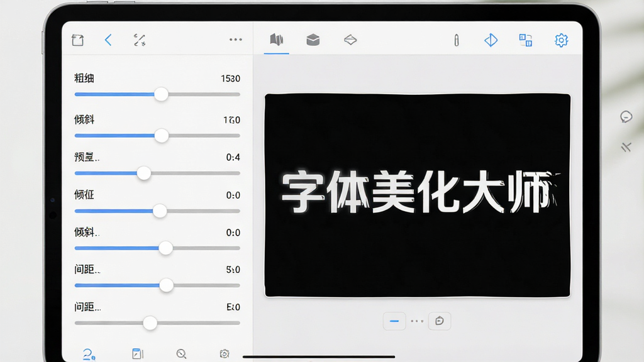Viewport: 644px width, 362px height.
Task: Tap the bubble icon button below preview
Action: click(x=440, y=321)
